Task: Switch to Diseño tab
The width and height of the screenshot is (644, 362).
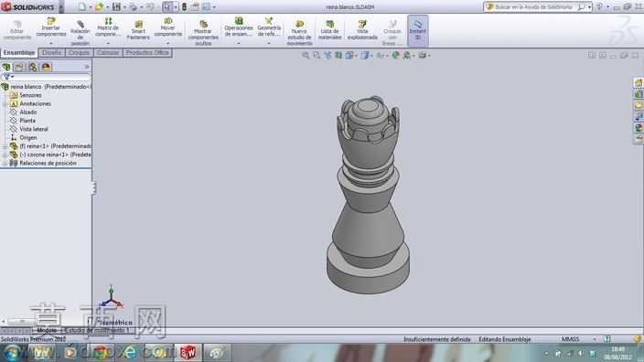Action: pyautogui.click(x=52, y=52)
